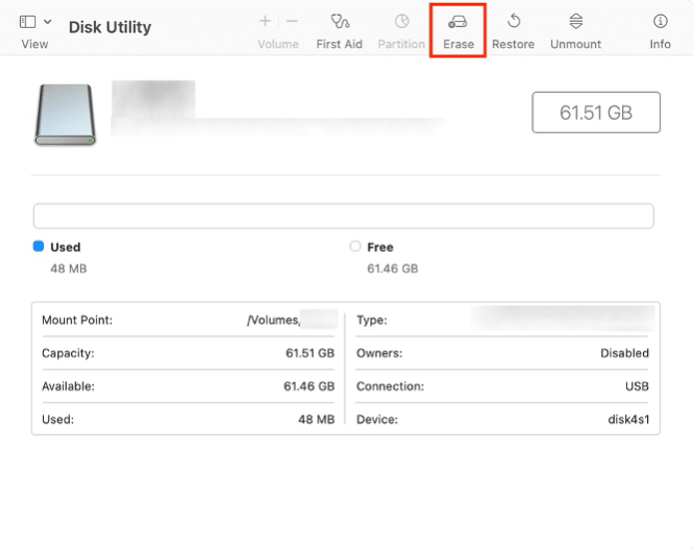
Task: Select the 48 MB value under Used legend
Action: pos(69,269)
